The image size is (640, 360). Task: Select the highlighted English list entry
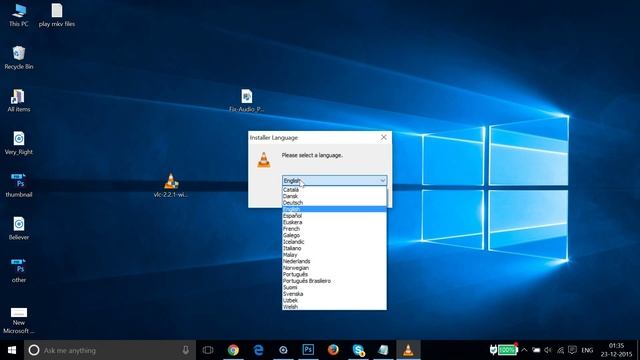(334, 209)
